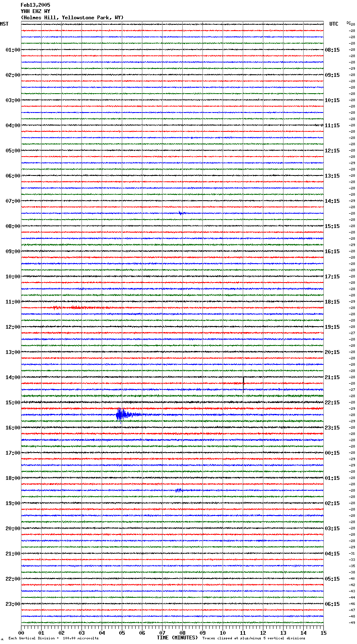The height and width of the screenshot is (644, 357).
Task: Click the 00 minute axis tick label
Action: 21,633
